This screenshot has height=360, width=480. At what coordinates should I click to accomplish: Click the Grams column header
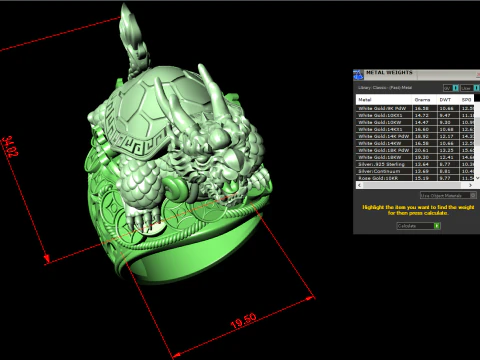click(424, 100)
